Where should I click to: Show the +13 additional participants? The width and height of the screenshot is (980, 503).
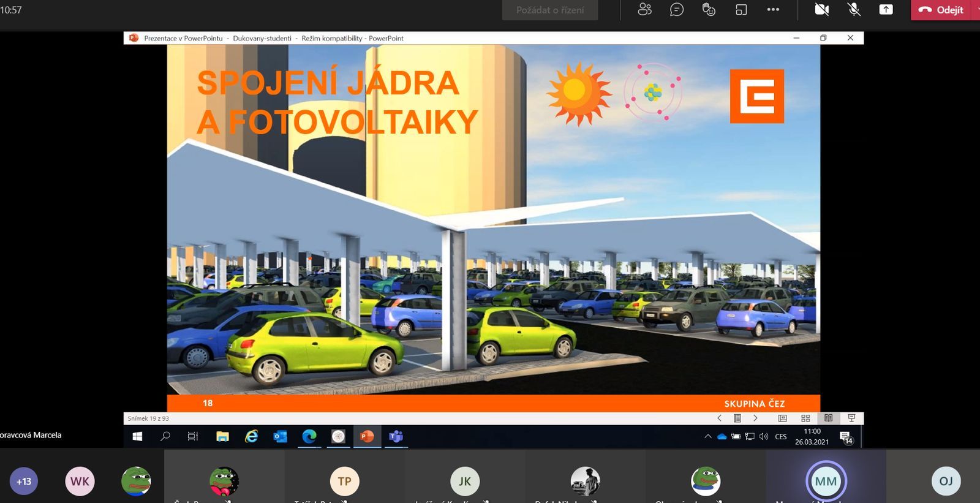click(24, 481)
